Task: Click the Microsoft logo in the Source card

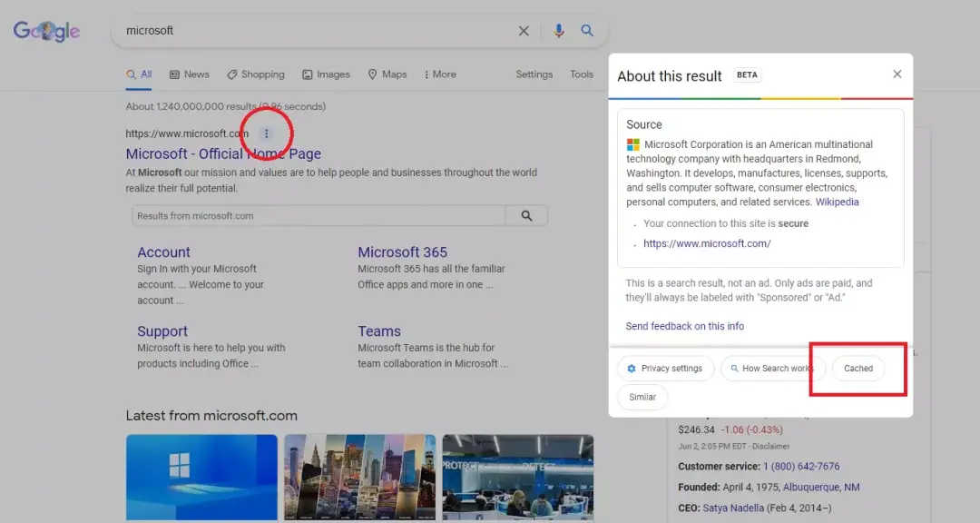Action: pos(633,144)
